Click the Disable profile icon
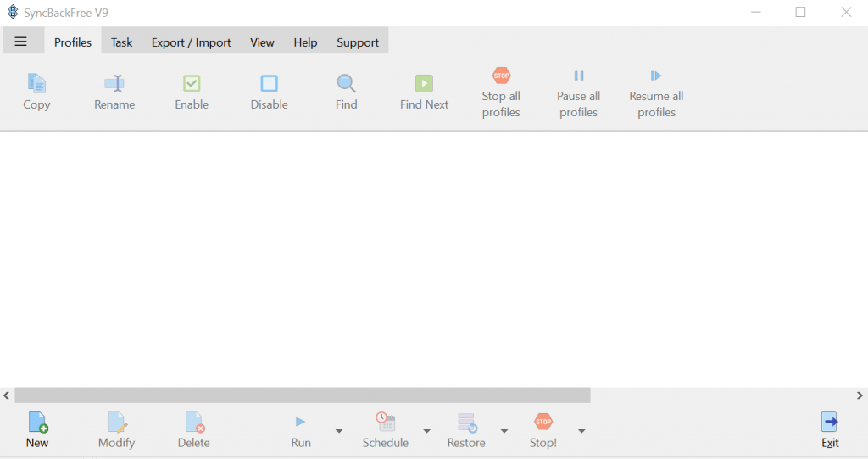 (x=269, y=84)
